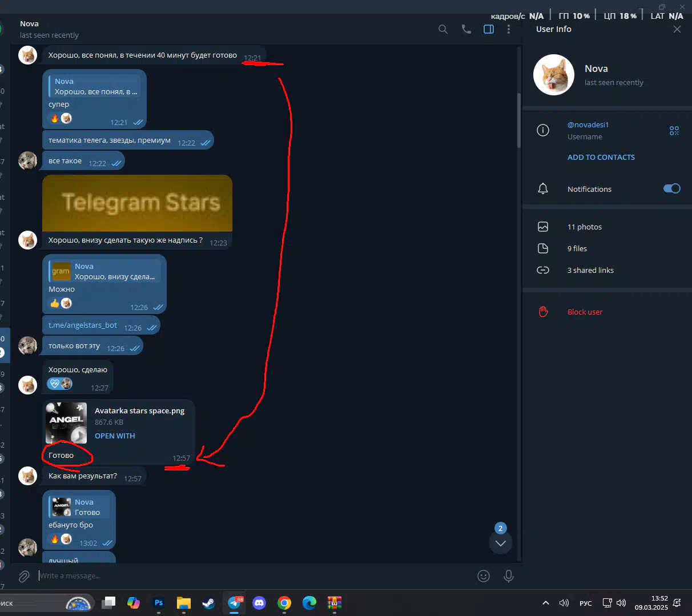Click the message 'тематика телега, звезды, премиум'

(x=128, y=140)
